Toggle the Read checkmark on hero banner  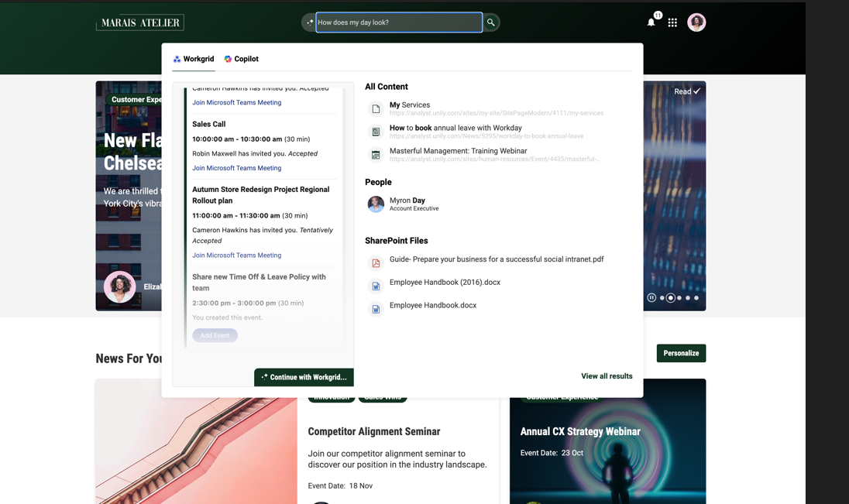pos(687,91)
